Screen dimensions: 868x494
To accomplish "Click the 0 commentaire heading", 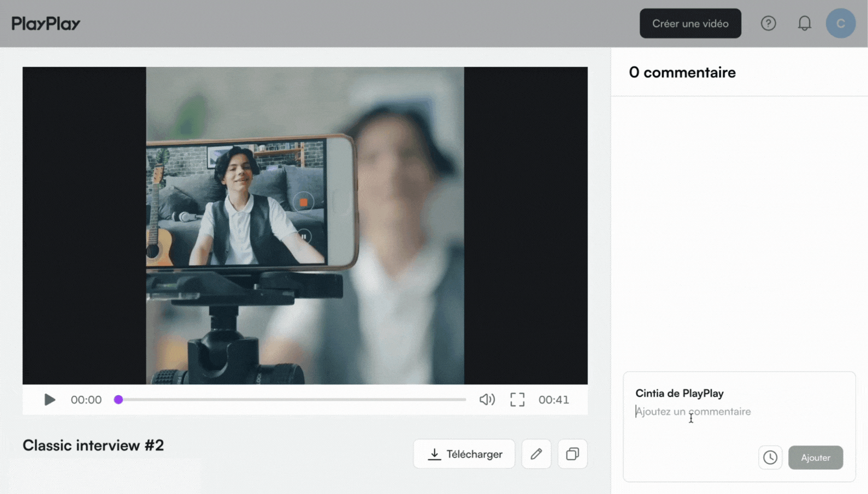I will pos(682,73).
